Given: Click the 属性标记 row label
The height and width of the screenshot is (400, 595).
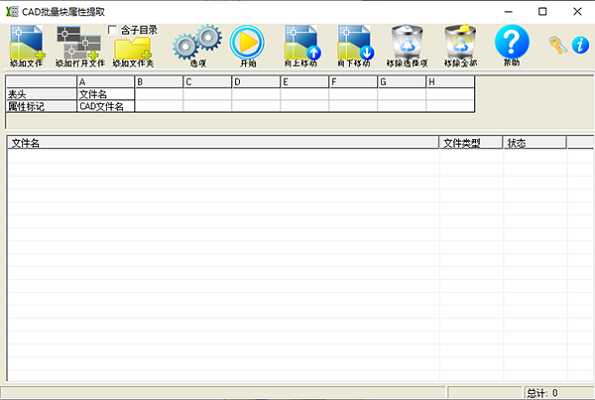Looking at the screenshot, I should 41,106.
